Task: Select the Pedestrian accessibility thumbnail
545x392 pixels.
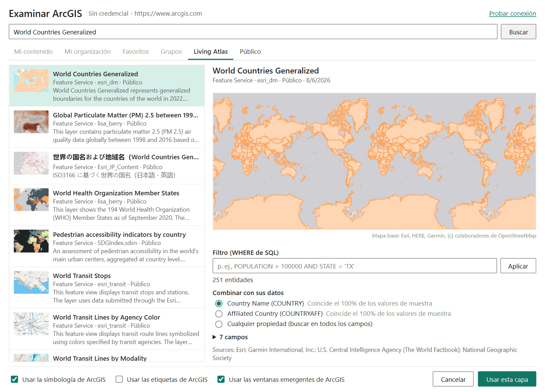Action: 31,241
